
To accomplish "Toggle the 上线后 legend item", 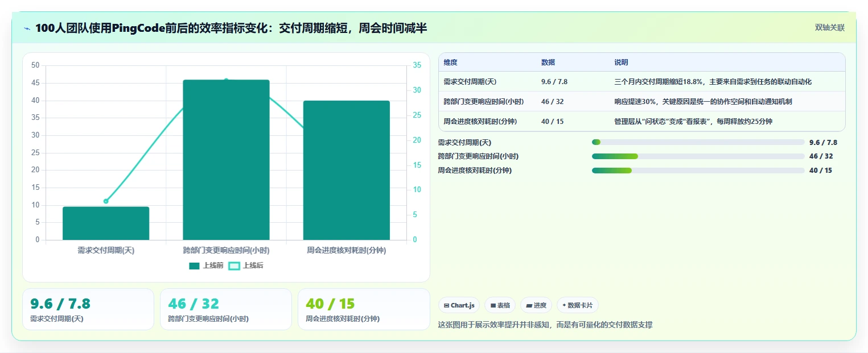I will point(246,265).
